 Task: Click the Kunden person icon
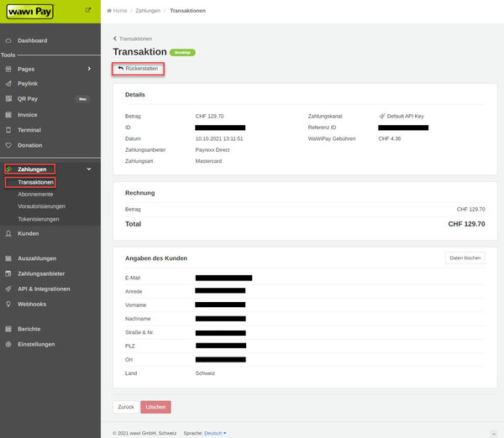[8, 233]
